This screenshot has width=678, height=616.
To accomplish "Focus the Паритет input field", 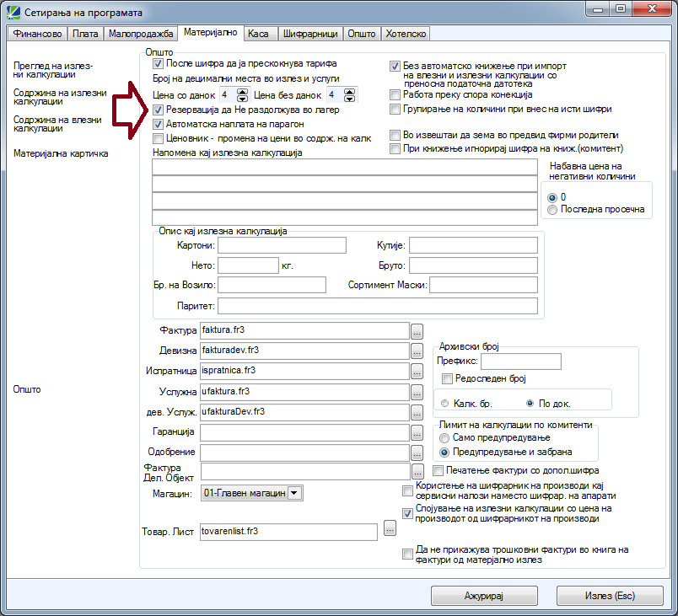I will pyautogui.click(x=378, y=306).
